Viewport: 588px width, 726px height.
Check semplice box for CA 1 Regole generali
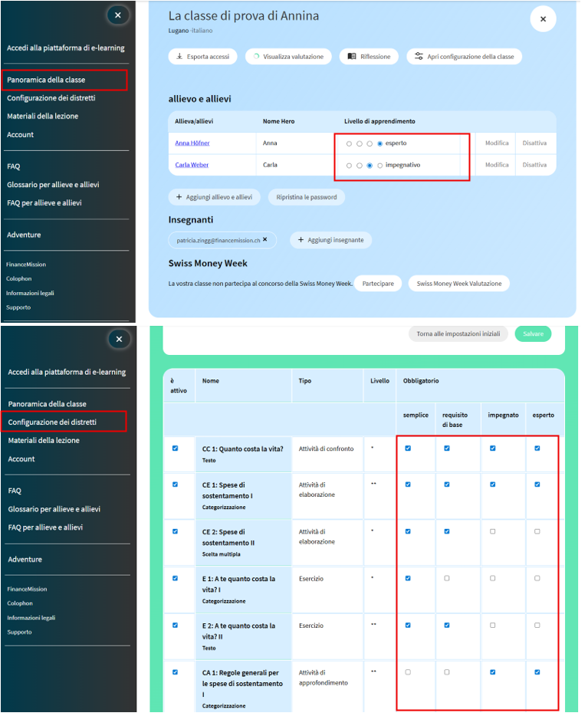click(x=408, y=672)
